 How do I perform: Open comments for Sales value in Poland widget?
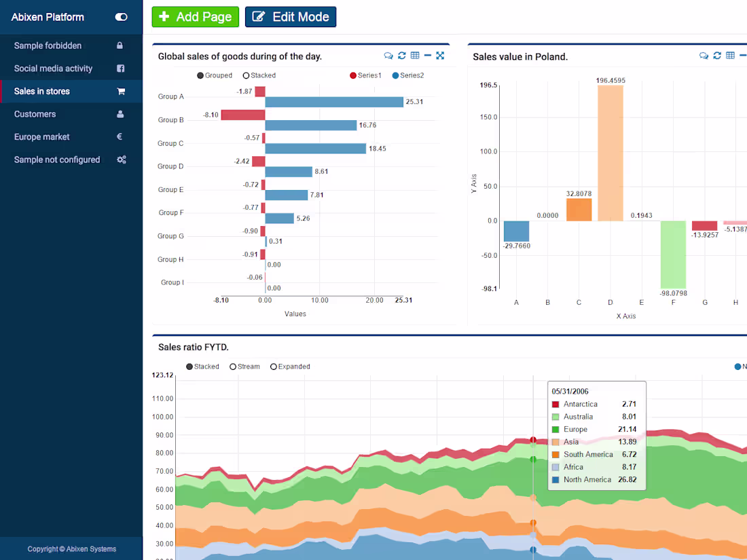coord(704,56)
